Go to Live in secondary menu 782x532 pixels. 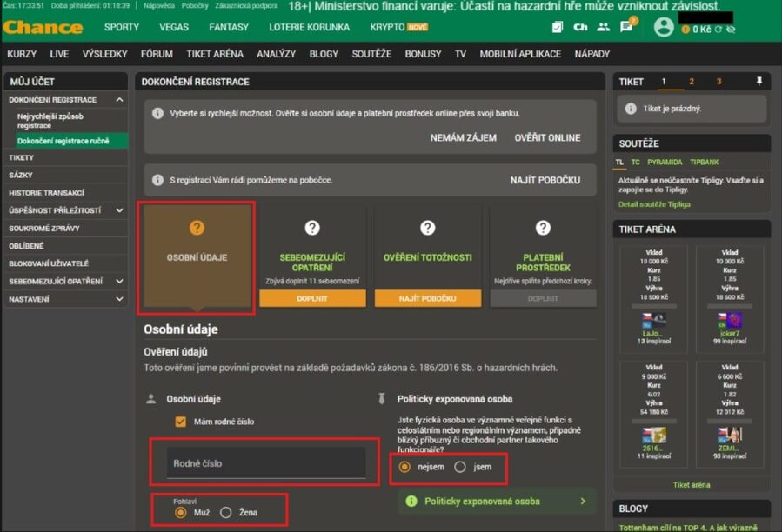coord(59,54)
